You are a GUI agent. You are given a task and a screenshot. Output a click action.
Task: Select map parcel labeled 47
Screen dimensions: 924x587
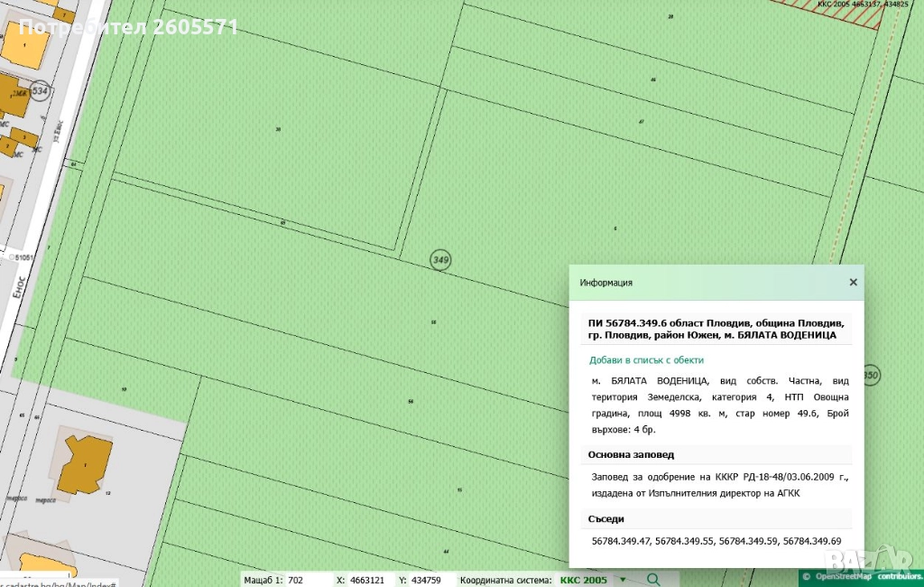point(641,120)
